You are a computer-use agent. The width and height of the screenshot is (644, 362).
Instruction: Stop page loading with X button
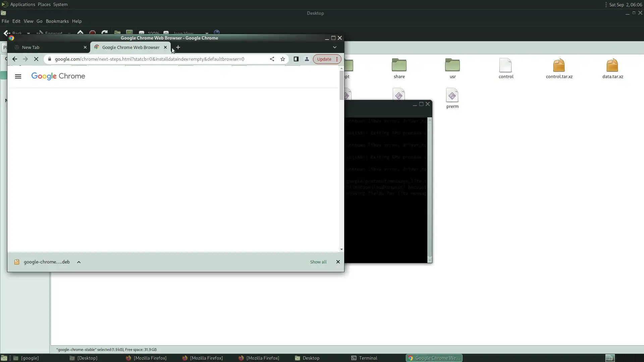coord(36,59)
